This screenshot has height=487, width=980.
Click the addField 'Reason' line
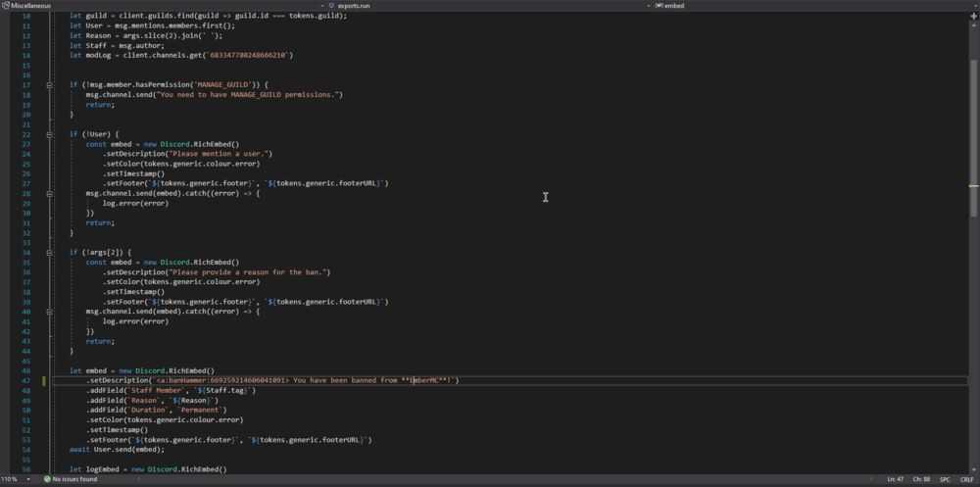tap(153, 400)
